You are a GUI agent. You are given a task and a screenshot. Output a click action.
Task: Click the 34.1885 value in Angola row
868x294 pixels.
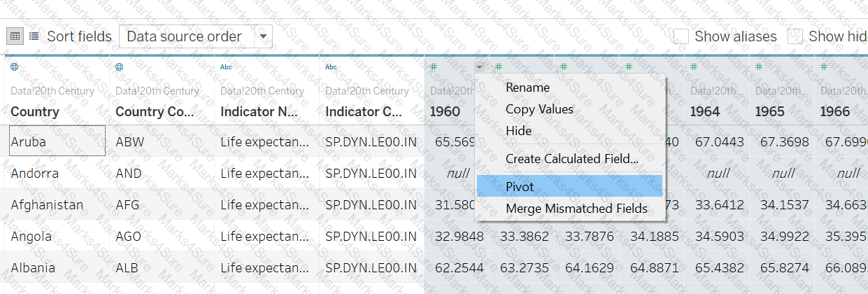[x=655, y=236]
